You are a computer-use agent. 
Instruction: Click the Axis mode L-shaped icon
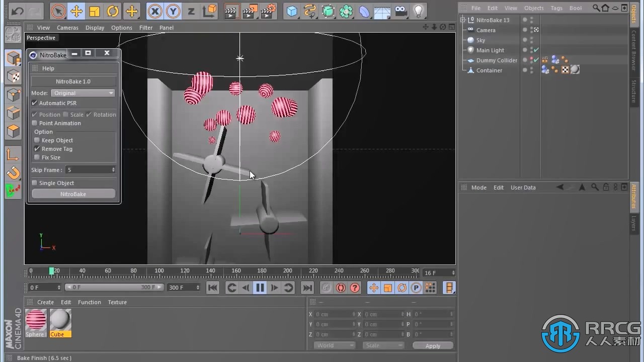14,155
